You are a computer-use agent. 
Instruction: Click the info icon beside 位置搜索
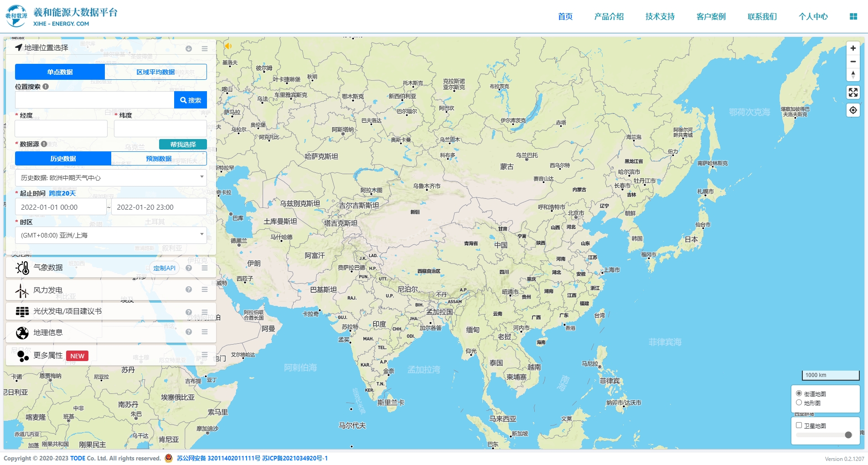[46, 87]
